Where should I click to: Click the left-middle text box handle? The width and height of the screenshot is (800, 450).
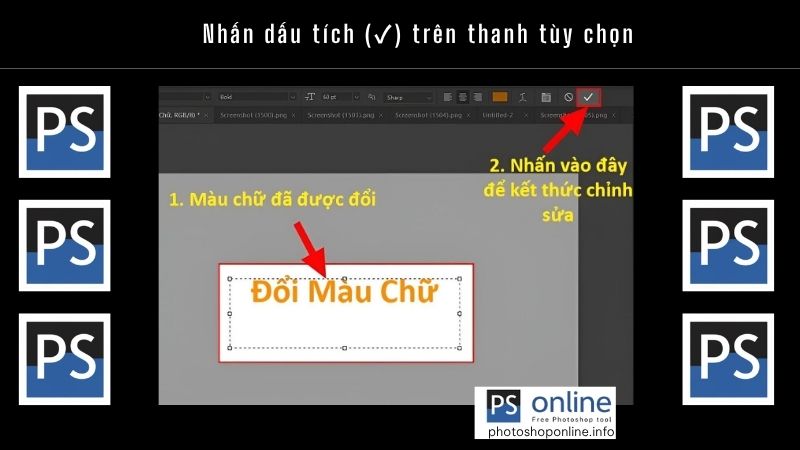click(230, 313)
